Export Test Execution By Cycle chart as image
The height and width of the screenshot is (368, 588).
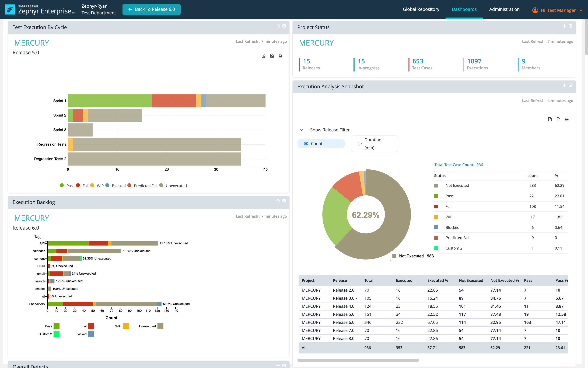point(272,56)
